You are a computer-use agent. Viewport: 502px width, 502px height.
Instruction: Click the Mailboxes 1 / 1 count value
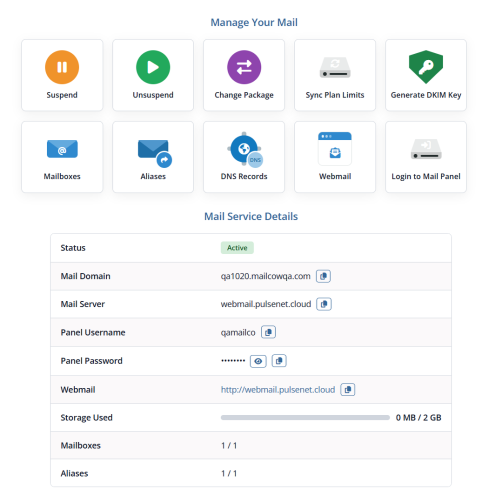pyautogui.click(x=229, y=445)
